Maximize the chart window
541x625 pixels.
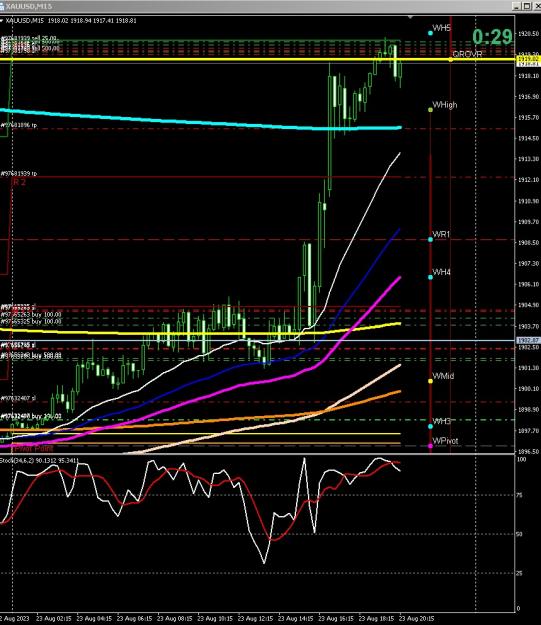coord(527,6)
